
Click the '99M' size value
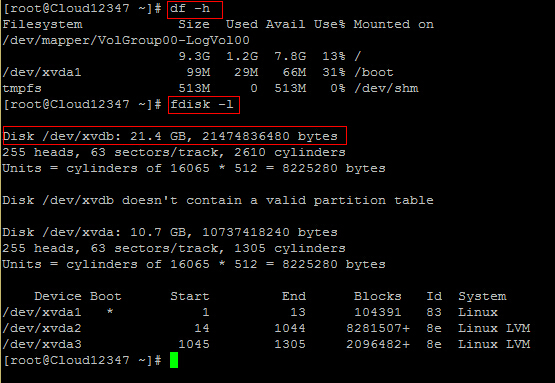point(198,73)
